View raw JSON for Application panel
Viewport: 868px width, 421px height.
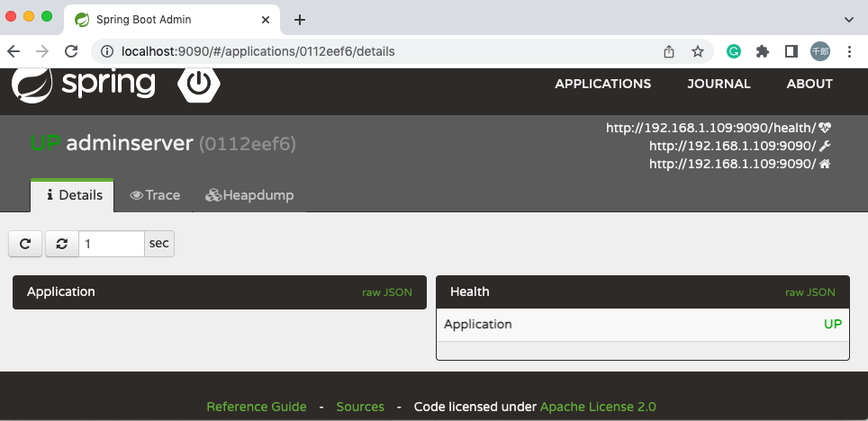(x=387, y=292)
